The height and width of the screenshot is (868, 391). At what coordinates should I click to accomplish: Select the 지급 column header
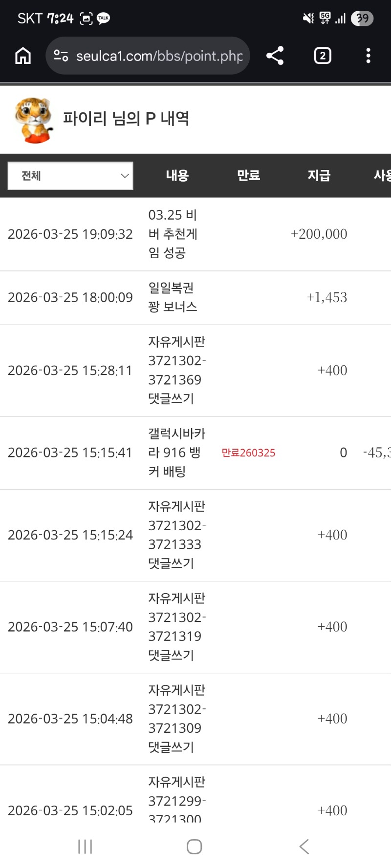coord(319,175)
